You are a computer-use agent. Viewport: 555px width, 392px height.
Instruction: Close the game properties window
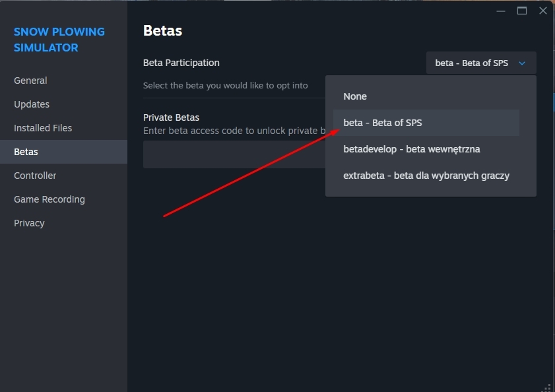pos(543,11)
